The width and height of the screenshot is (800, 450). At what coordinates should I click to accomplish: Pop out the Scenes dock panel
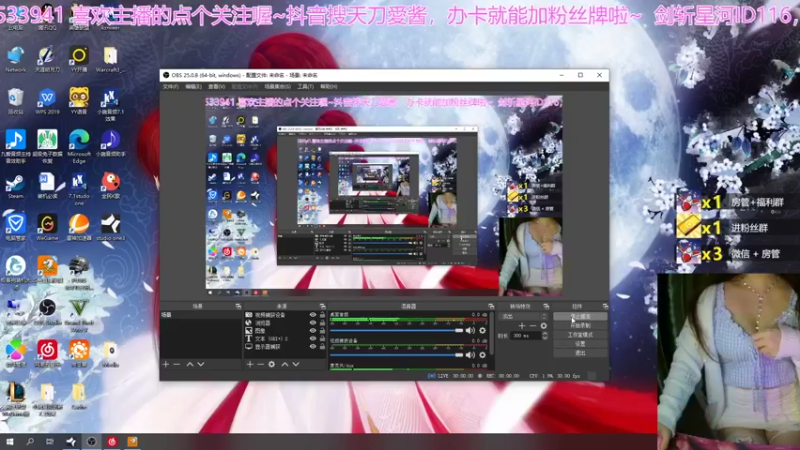[238, 306]
